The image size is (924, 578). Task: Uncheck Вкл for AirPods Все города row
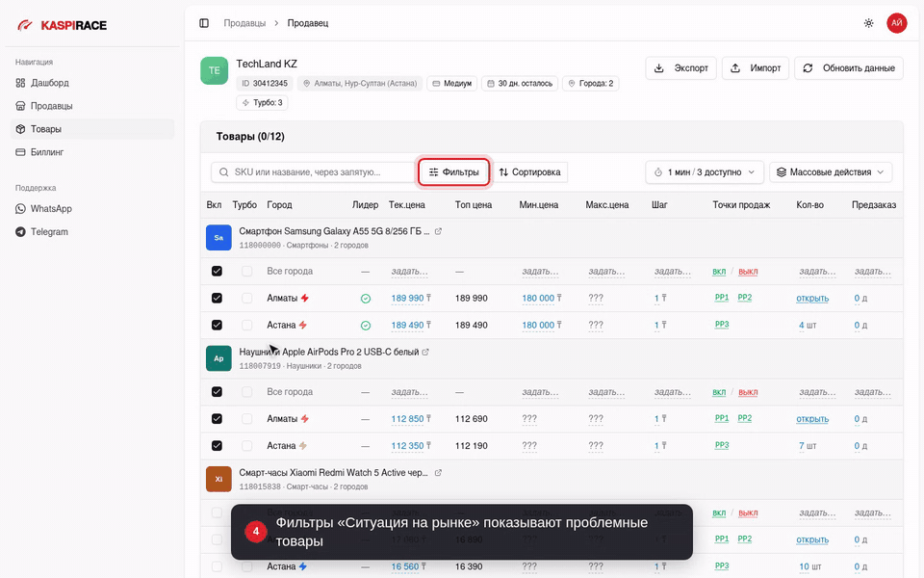(217, 392)
